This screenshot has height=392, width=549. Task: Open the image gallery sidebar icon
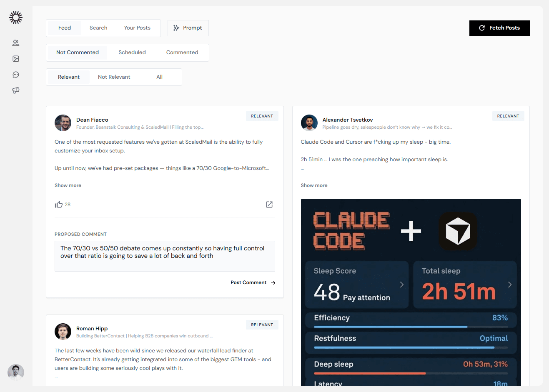coord(16,59)
